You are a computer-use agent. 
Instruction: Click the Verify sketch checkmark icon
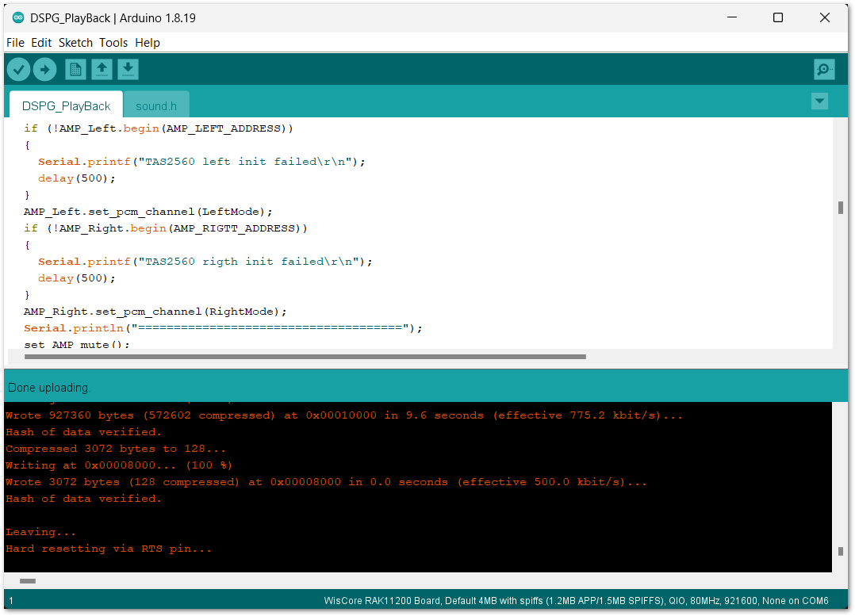coord(19,70)
